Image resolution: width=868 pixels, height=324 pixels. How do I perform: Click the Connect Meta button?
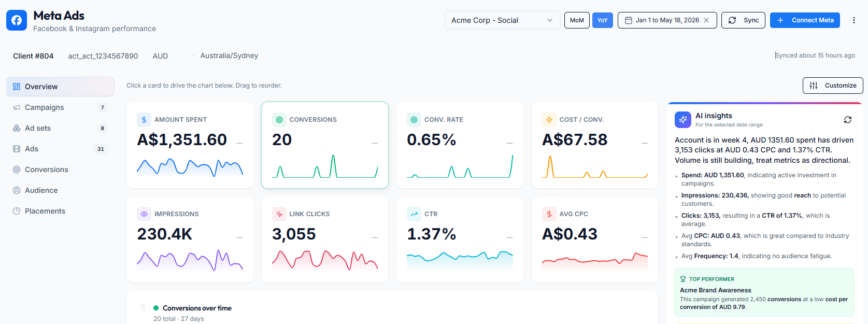[x=805, y=20]
